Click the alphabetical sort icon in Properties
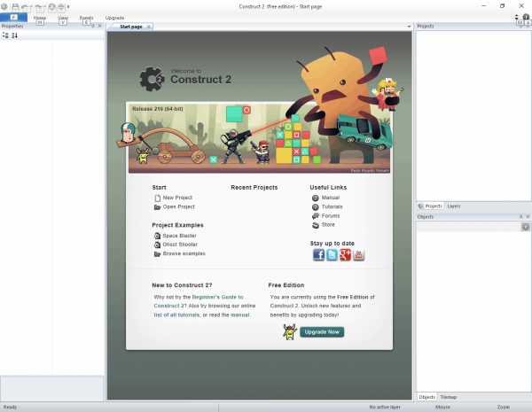The width and height of the screenshot is (532, 412). pos(14,35)
